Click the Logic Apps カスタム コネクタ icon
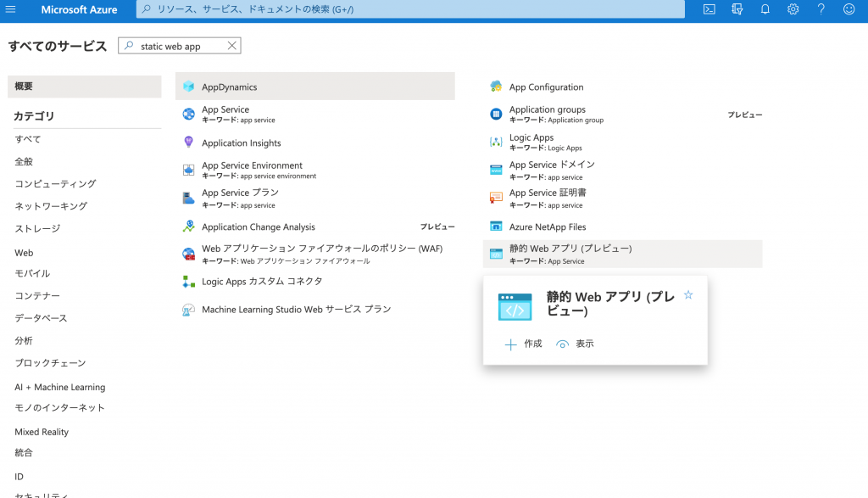This screenshot has width=868, height=498. (189, 282)
